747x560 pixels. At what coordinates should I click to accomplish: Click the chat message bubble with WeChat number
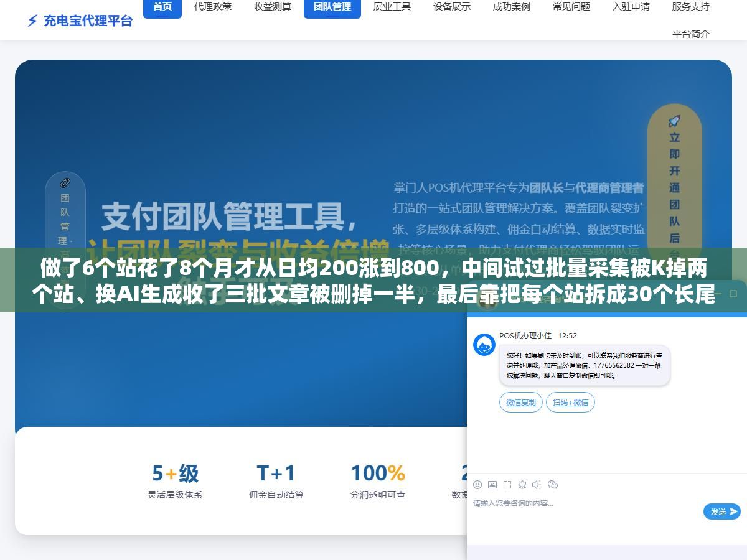click(x=585, y=366)
